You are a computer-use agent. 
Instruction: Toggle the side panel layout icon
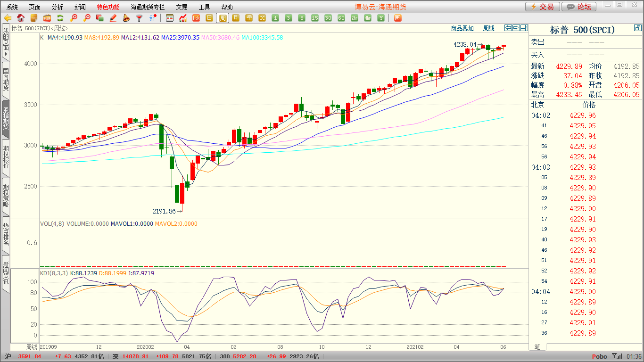pyautogui.click(x=524, y=28)
